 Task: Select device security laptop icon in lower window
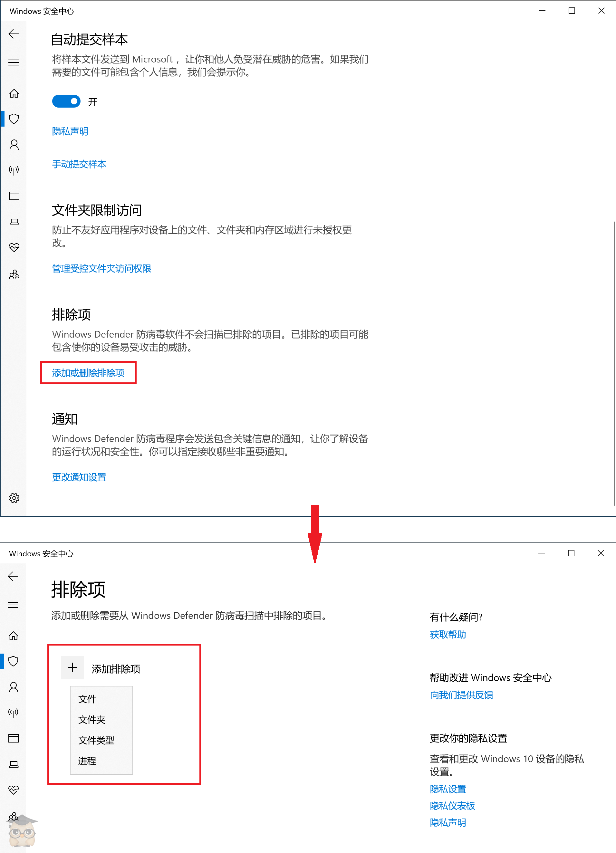point(14,764)
